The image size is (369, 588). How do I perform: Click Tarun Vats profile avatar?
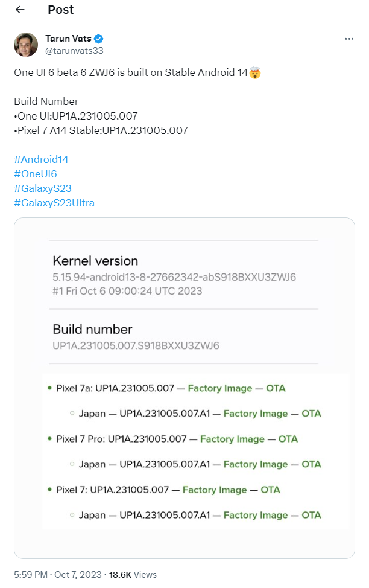click(26, 45)
